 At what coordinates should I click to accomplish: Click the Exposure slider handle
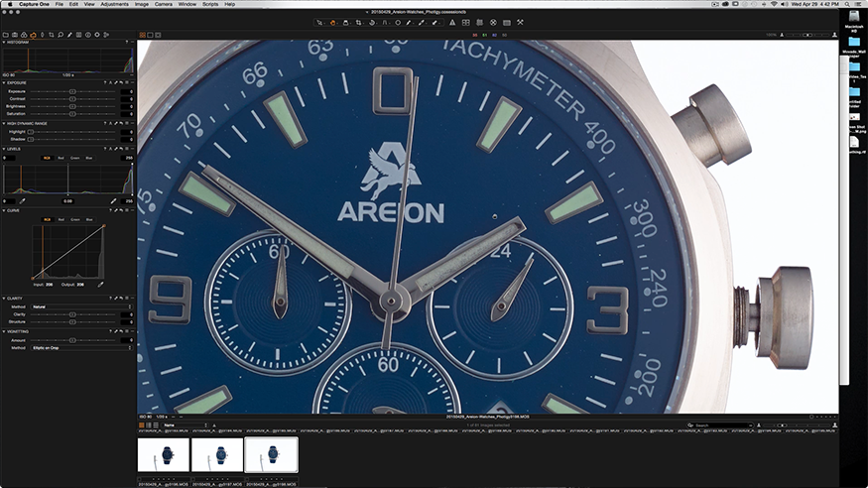72,91
